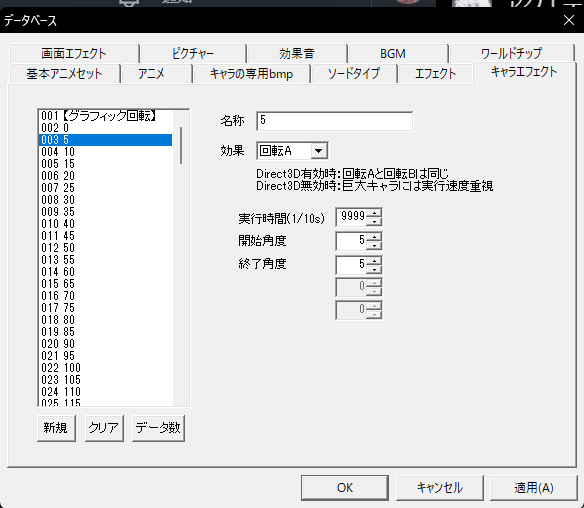Image resolution: width=584 pixels, height=508 pixels.
Task: Select list entry 024 110
Action: 105,391
